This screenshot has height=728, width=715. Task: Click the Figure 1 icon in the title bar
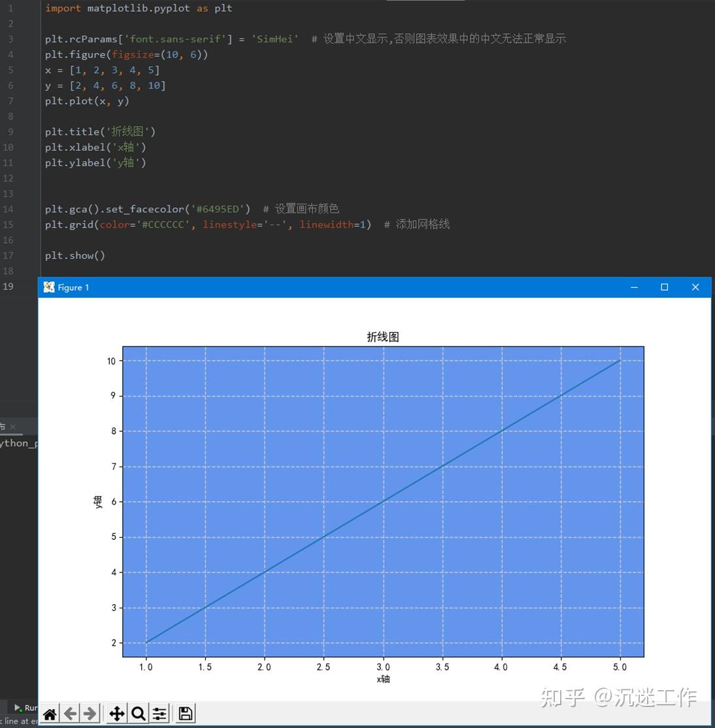[x=48, y=287]
